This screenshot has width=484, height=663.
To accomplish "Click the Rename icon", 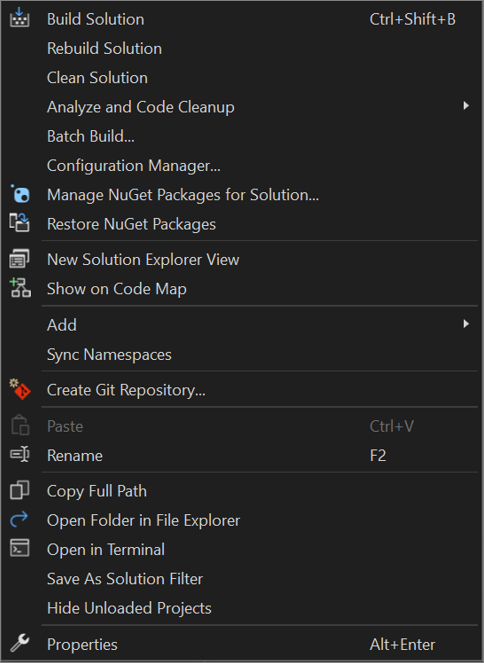I will pyautogui.click(x=19, y=455).
